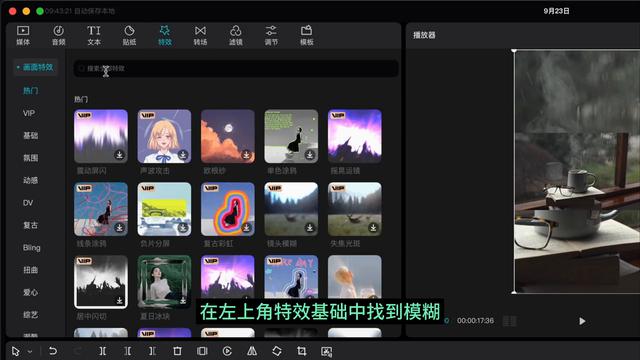Play the video in the player

(x=582, y=321)
